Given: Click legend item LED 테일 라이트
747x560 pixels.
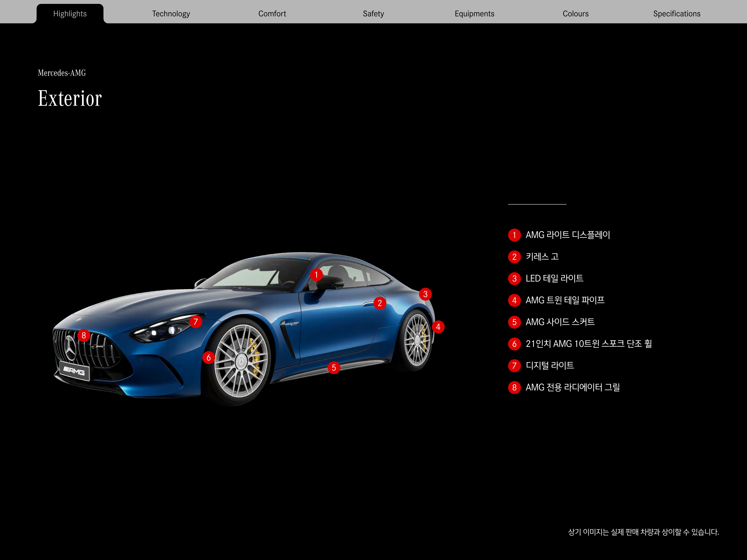Looking at the screenshot, I should pyautogui.click(x=554, y=279).
